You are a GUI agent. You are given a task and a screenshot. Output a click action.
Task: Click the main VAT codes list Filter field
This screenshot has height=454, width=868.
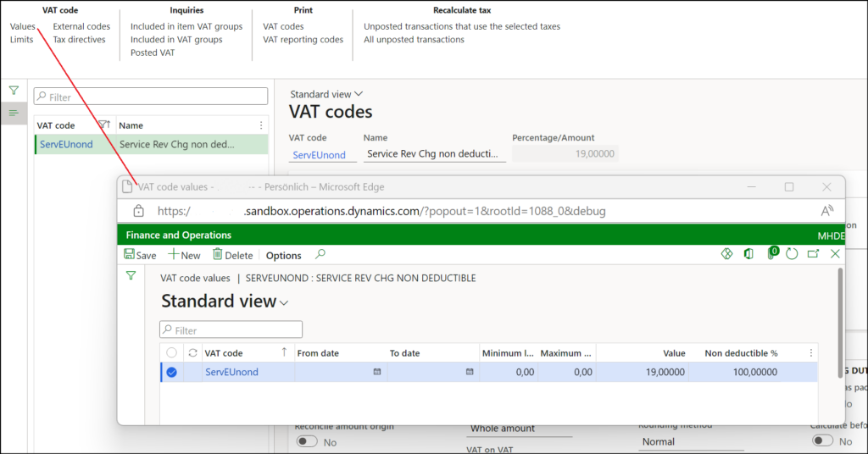point(151,97)
